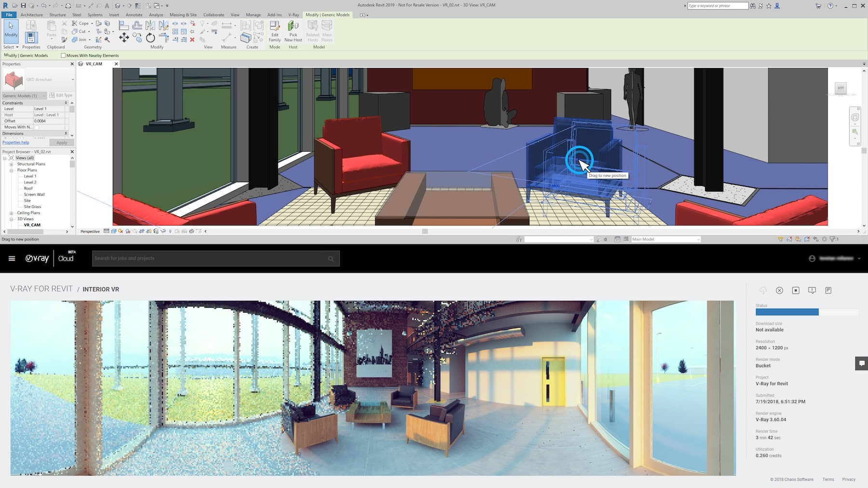Choose the Offset tool in the Modify panel
This screenshot has width=868, height=488.
(137, 25)
